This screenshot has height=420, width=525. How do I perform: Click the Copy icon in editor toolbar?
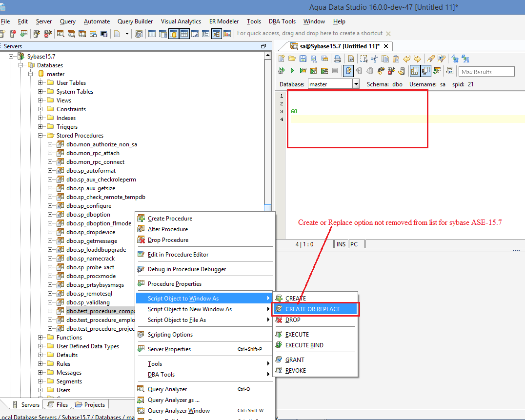[x=385, y=59]
